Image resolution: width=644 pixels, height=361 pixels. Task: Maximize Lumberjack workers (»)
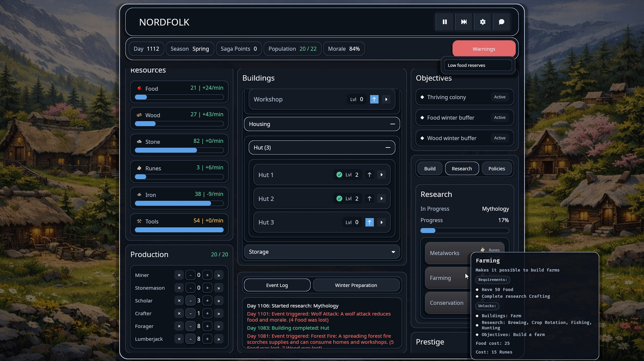[x=219, y=339]
